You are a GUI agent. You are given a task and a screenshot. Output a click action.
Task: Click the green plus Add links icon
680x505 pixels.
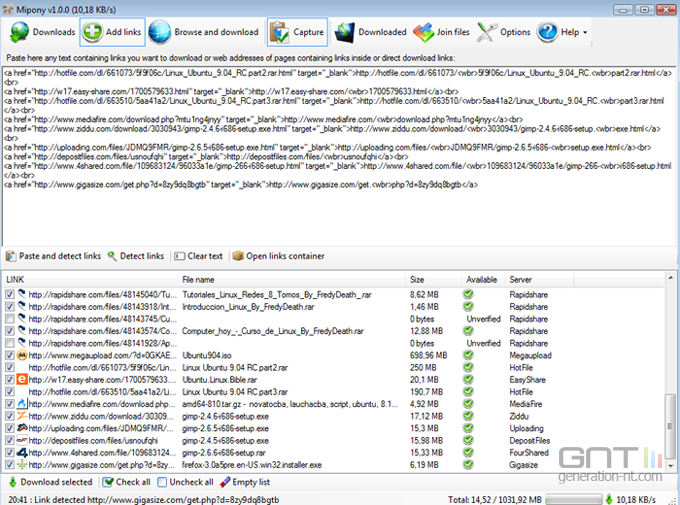pos(92,32)
